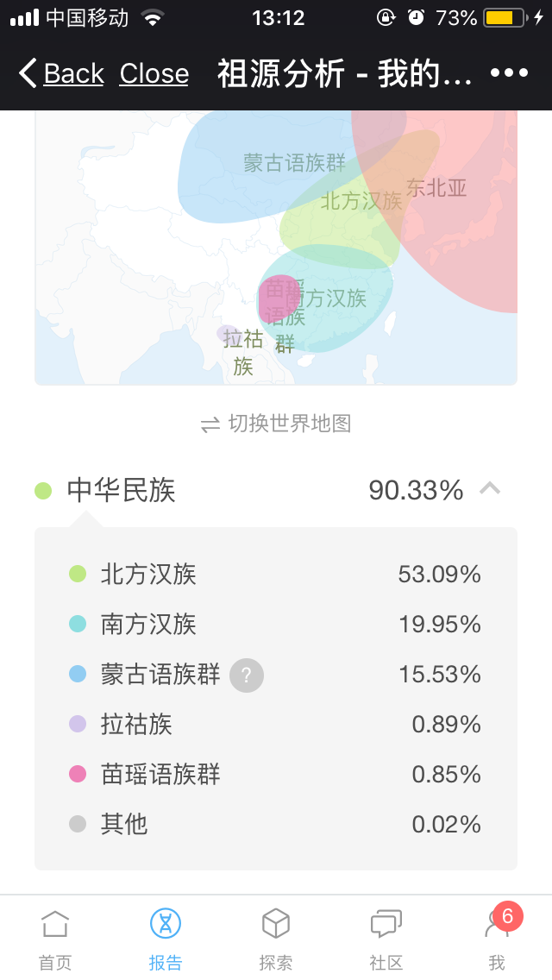Select the 南方汉族 19.95% row
Screen dimensions: 552x980
pos(276,625)
